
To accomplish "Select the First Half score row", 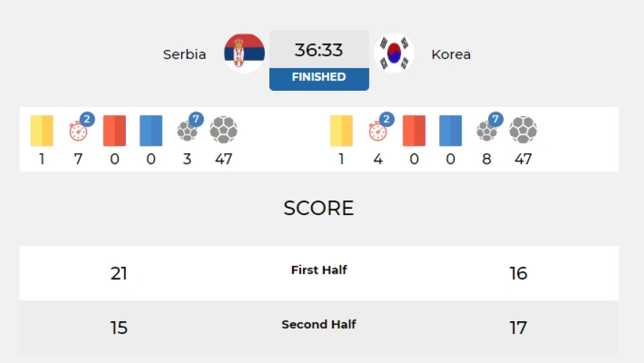I will click(319, 273).
